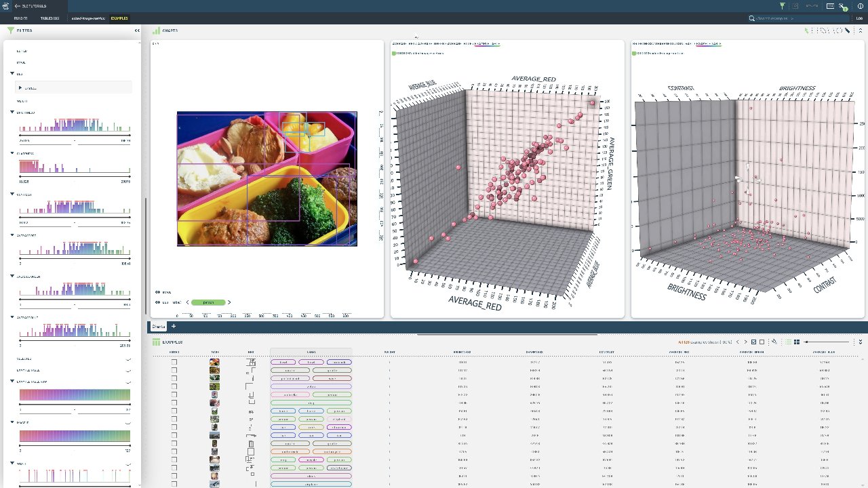The image size is (868, 488).
Task: Go back to 3LC Tutorials
Action: (30, 6)
